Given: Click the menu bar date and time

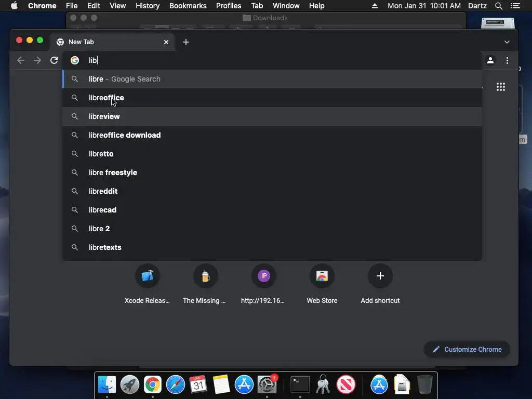Looking at the screenshot, I should pyautogui.click(x=424, y=6).
